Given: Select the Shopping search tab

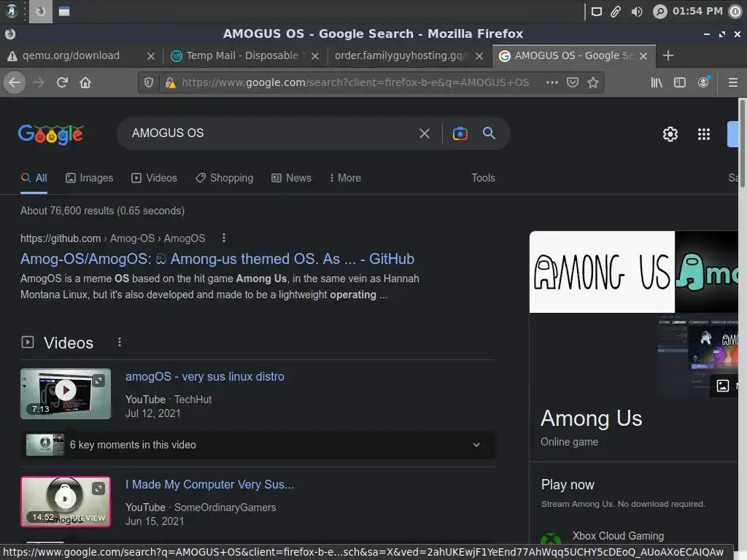Looking at the screenshot, I should [225, 178].
